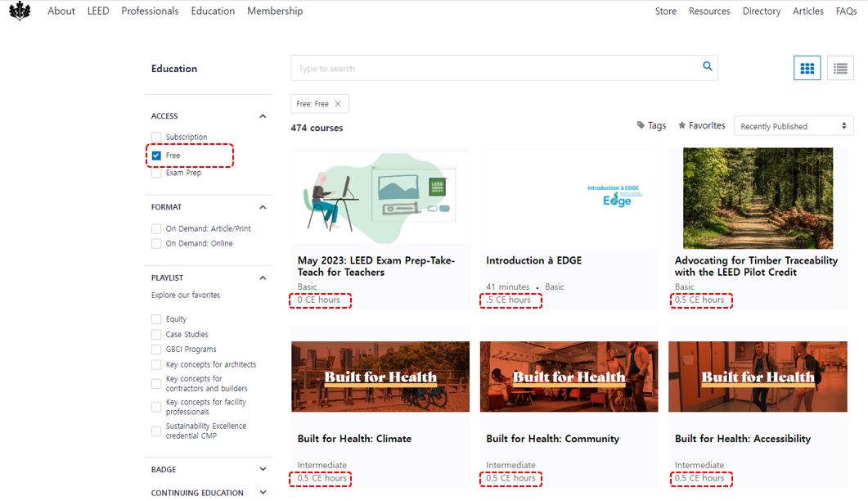Click the search magnifier icon
Viewport: 868px width, 501px height.
point(708,66)
